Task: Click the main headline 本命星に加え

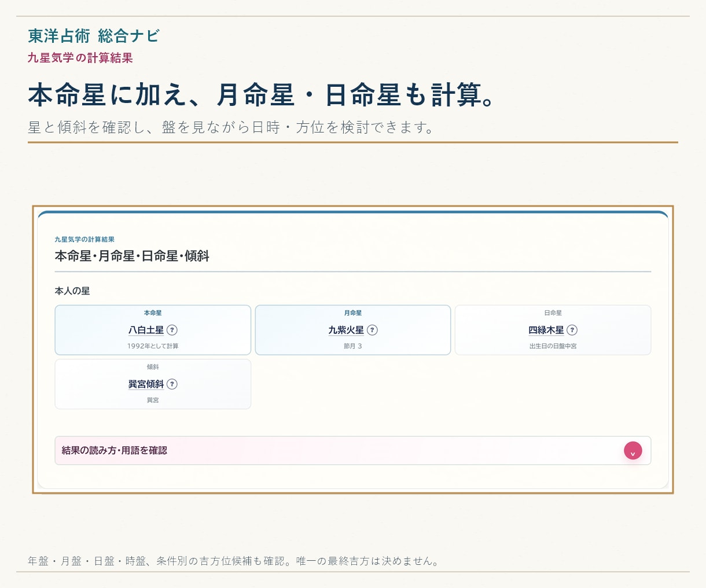Action: tap(262, 95)
